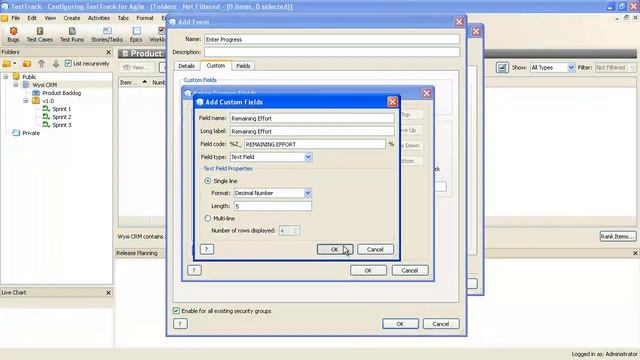Screen dimensions: 640x360
Task: Select Sprint 1 in folder tree
Action: (x=62, y=109)
